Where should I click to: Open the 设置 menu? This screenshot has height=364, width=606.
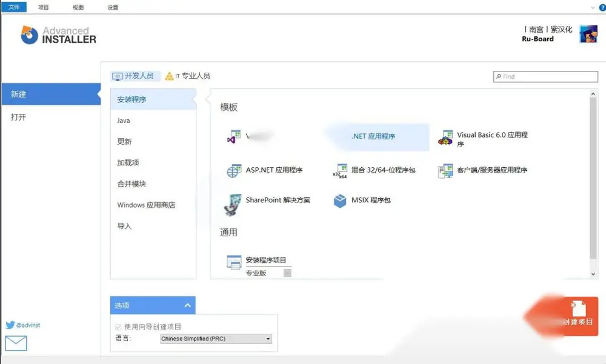point(113,7)
